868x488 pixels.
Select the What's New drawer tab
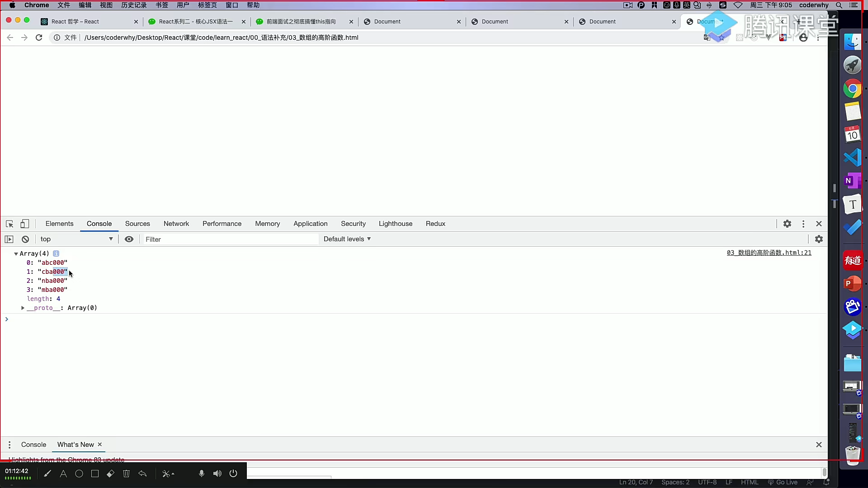[75, 445]
